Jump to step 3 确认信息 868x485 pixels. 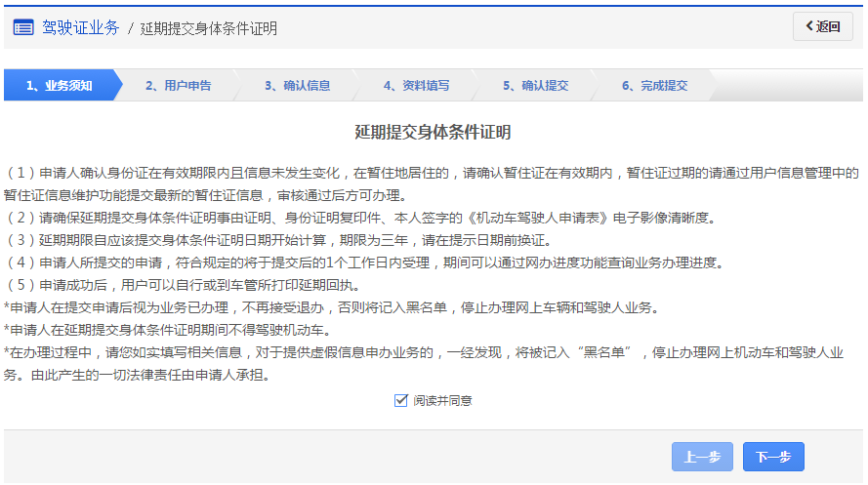(297, 86)
